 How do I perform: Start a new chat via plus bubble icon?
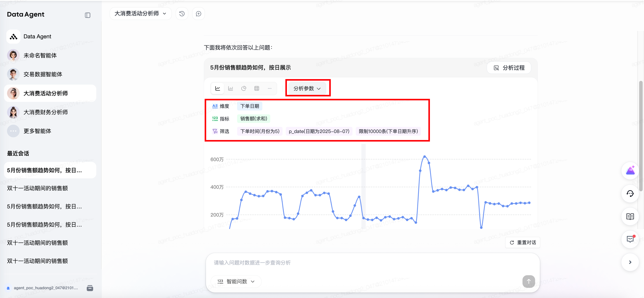(x=198, y=14)
